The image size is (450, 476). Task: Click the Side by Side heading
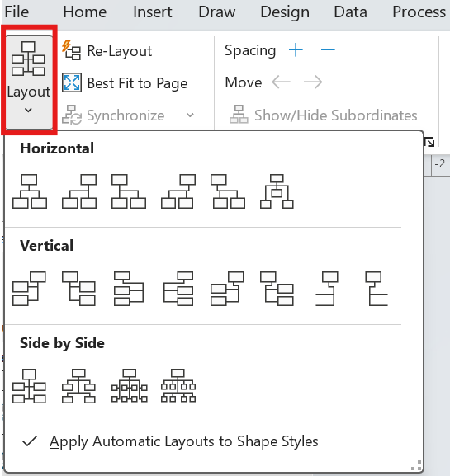[x=62, y=343]
